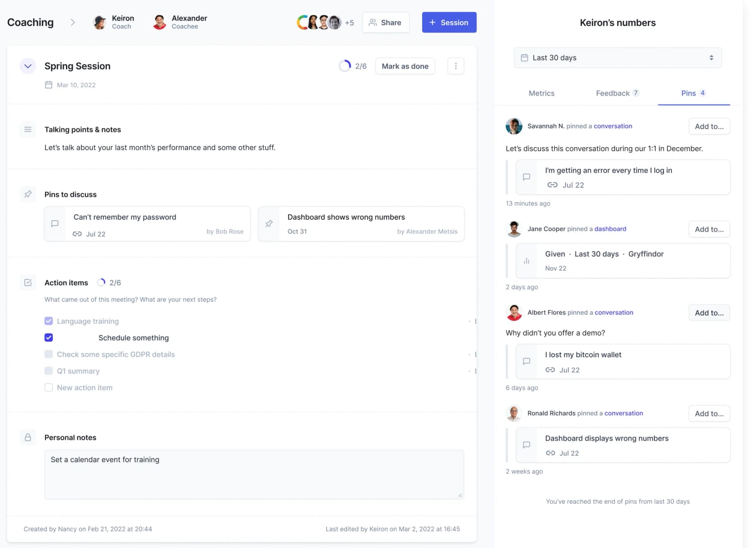Switch to the Feedback tab
The height and width of the screenshot is (548, 756).
(x=617, y=93)
